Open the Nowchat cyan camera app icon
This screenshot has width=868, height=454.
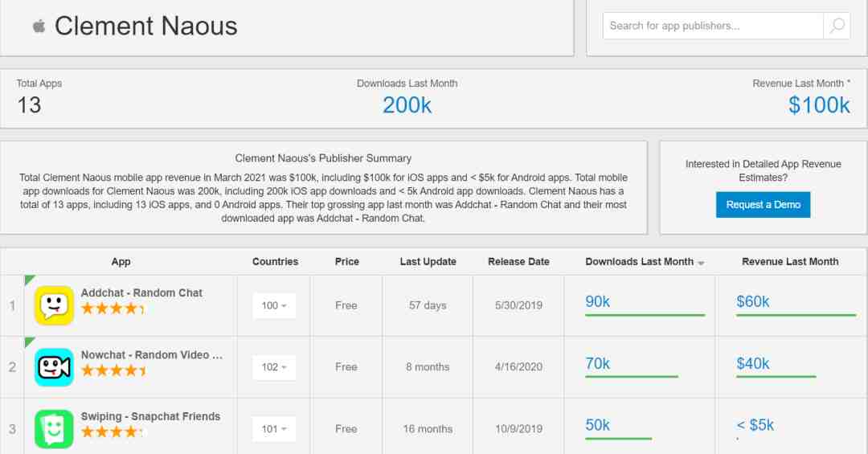pyautogui.click(x=54, y=367)
